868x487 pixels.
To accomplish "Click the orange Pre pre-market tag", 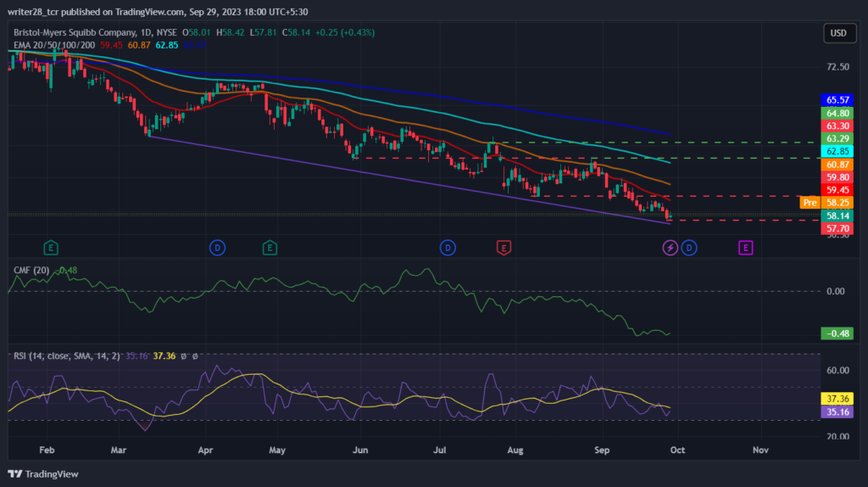I will pyautogui.click(x=810, y=203).
